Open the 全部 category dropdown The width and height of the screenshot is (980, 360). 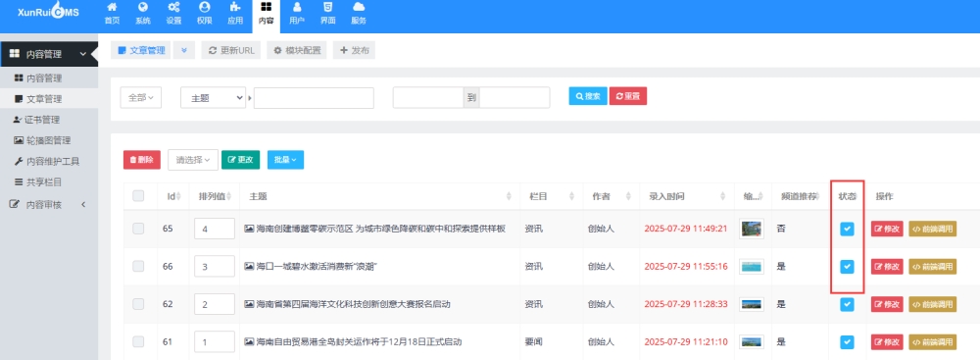click(140, 98)
